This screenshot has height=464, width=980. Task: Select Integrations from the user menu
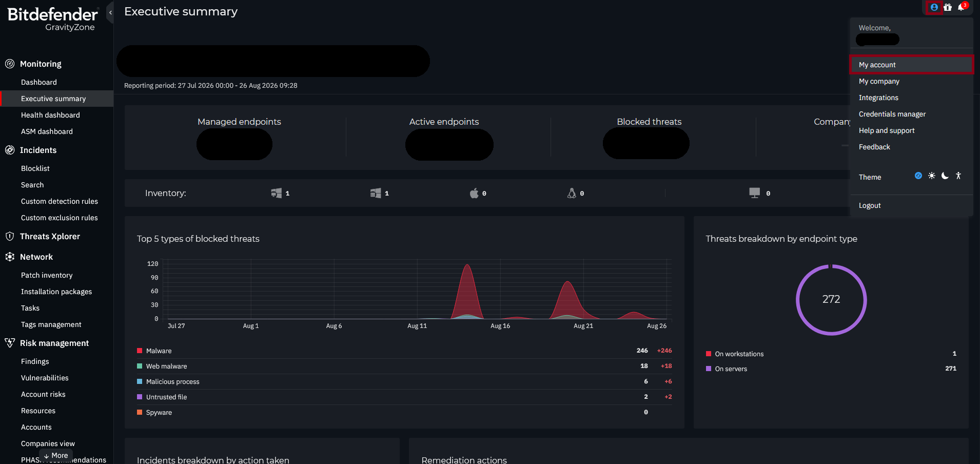pyautogui.click(x=912, y=98)
